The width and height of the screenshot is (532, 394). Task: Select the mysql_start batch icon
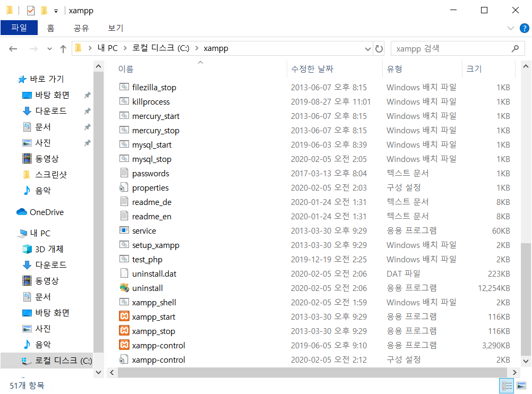(124, 144)
